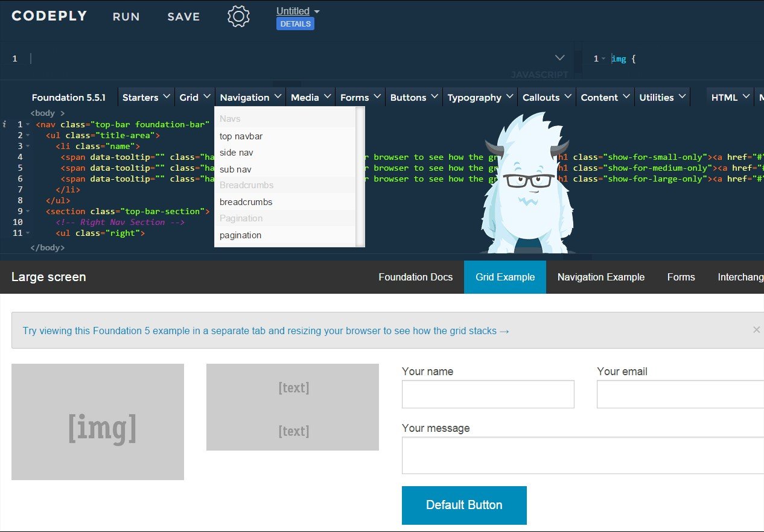Fold the ul title-area at line 2
The width and height of the screenshot is (764, 532).
point(28,135)
